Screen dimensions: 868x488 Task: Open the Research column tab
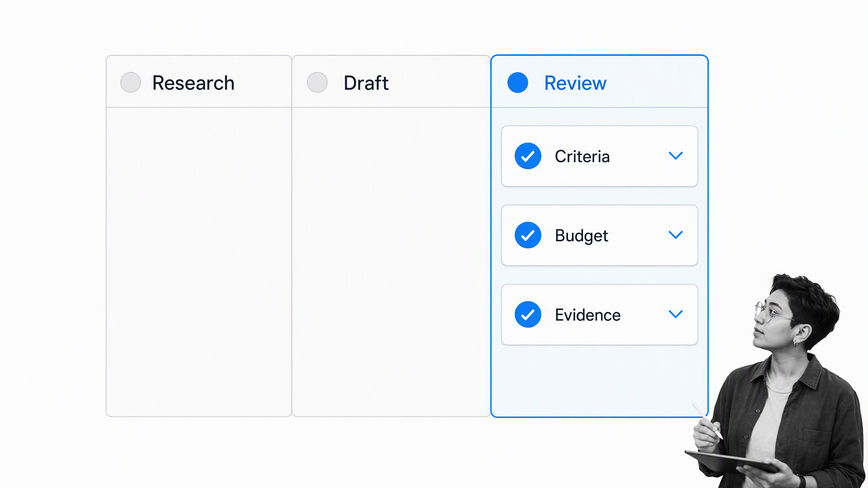(199, 81)
